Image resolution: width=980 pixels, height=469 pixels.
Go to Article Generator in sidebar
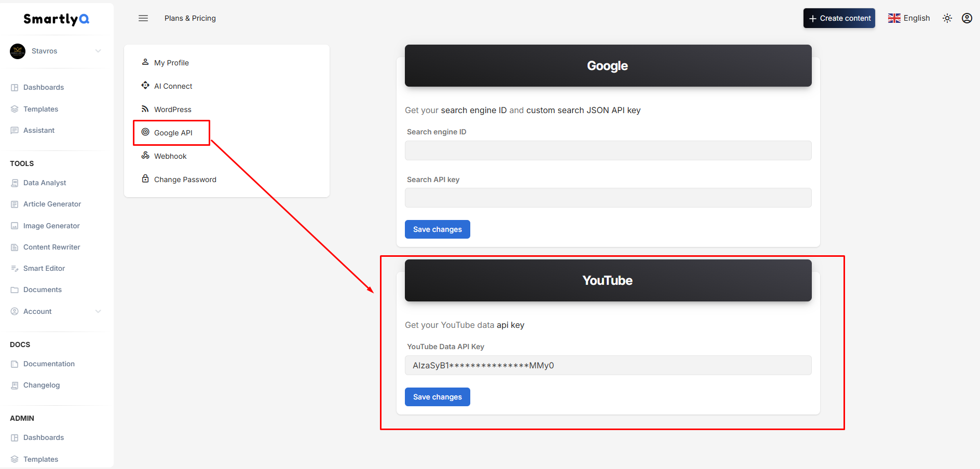coord(52,204)
